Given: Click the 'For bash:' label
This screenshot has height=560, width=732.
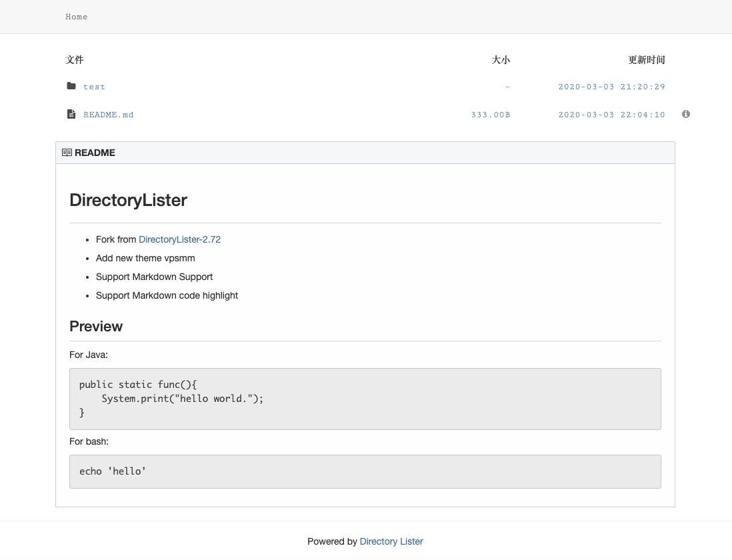Looking at the screenshot, I should (x=89, y=441).
